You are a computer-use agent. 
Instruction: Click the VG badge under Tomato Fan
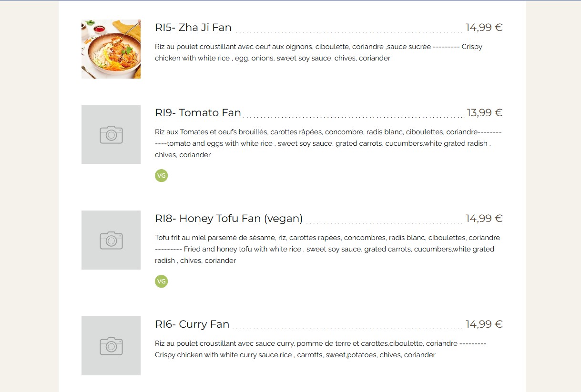[162, 176]
